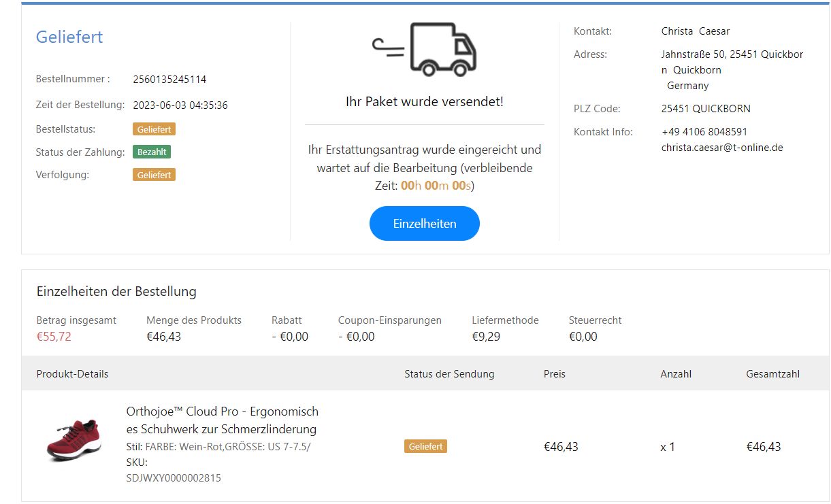The width and height of the screenshot is (831, 504).
Task: Click the Geliefert badge in the product row
Action: (425, 447)
